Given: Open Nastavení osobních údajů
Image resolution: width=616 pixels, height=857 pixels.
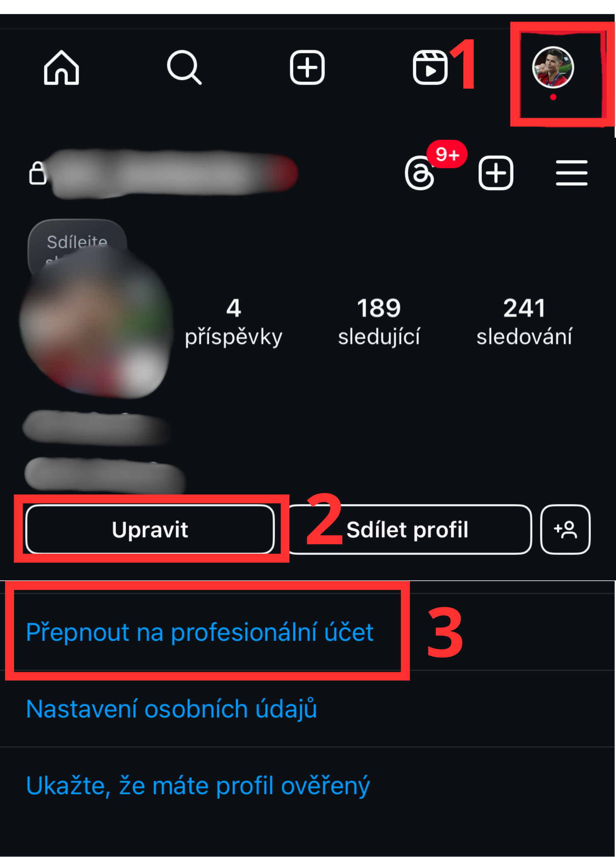Looking at the screenshot, I should point(172,709).
